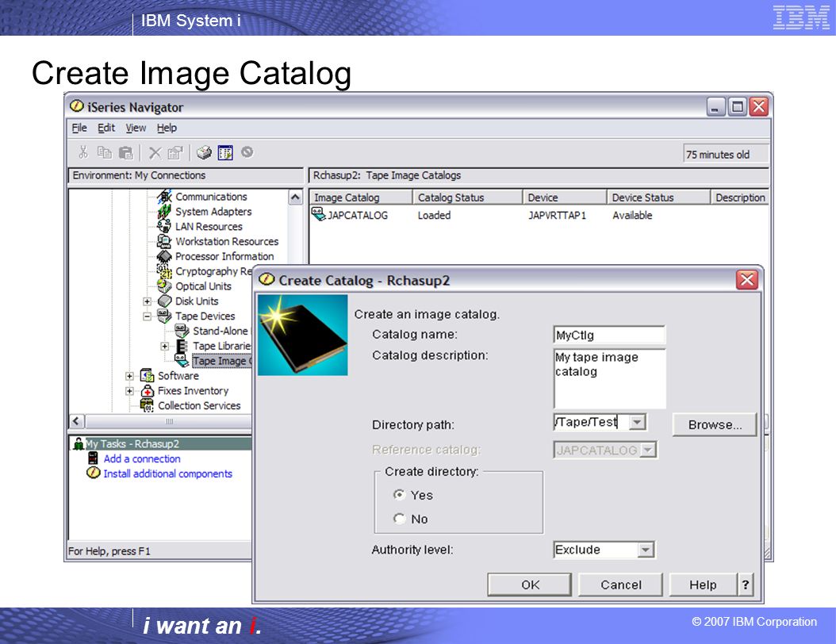Sort by Device column header

click(565, 197)
